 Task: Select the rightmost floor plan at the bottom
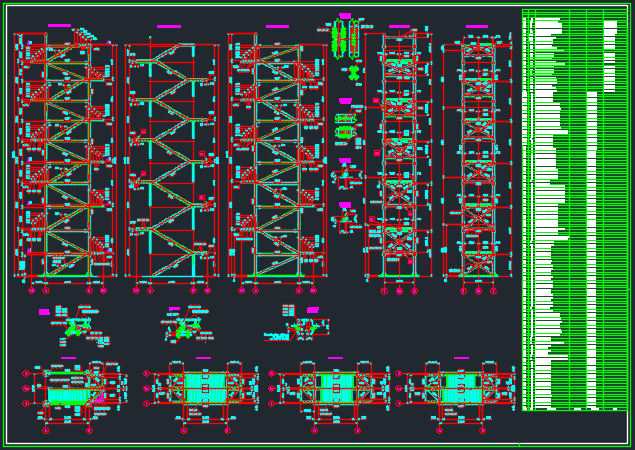[x=460, y=388]
